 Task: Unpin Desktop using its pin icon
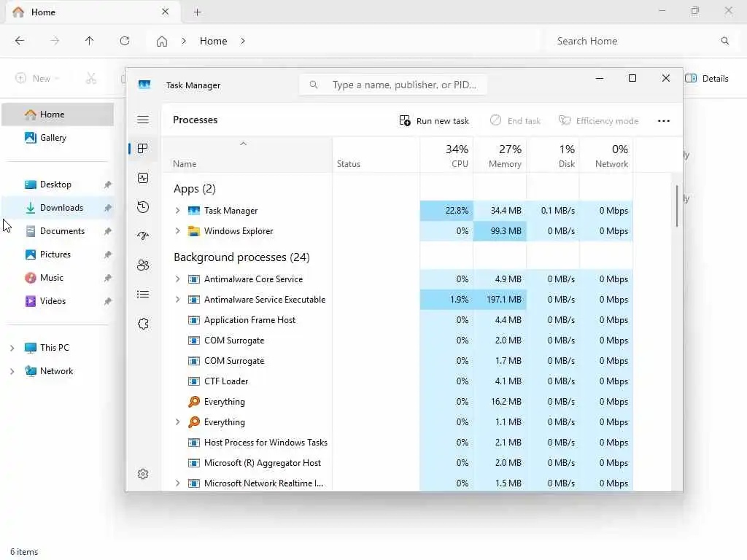coord(108,184)
